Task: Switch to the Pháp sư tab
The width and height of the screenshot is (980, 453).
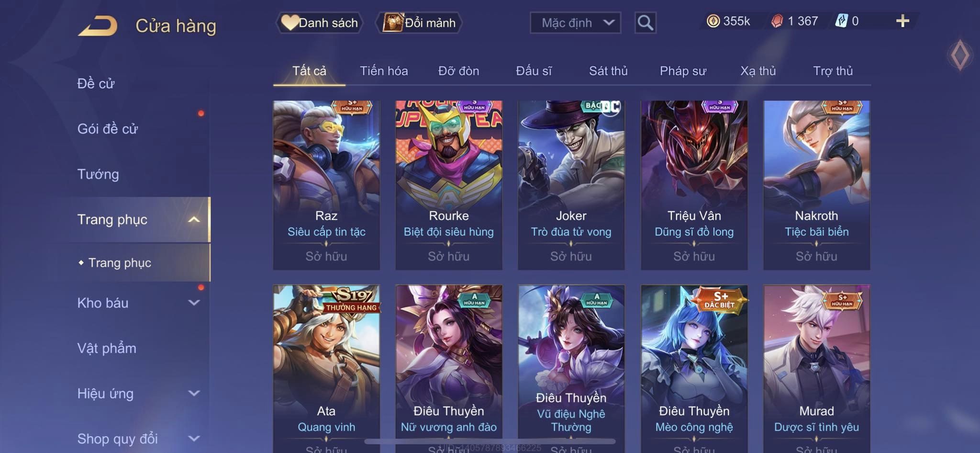Action: [683, 71]
